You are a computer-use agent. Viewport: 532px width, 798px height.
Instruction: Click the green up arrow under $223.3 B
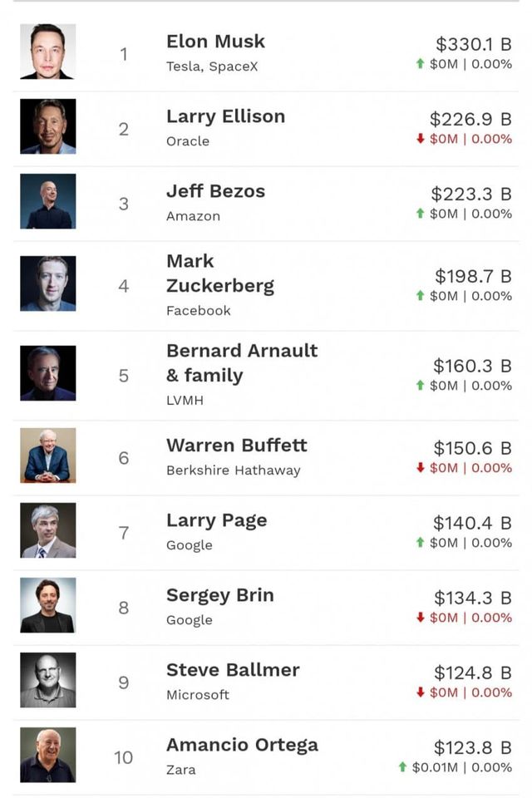click(x=421, y=214)
